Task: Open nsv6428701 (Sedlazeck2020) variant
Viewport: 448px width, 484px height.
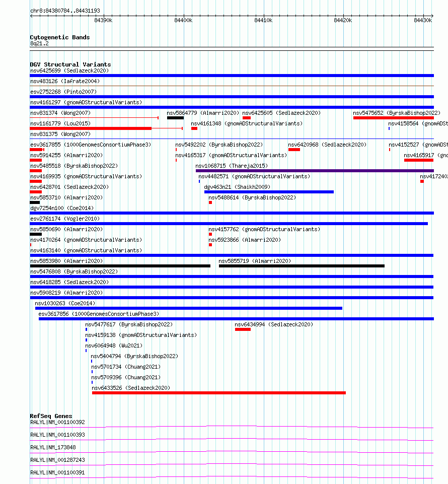Action: (69, 187)
